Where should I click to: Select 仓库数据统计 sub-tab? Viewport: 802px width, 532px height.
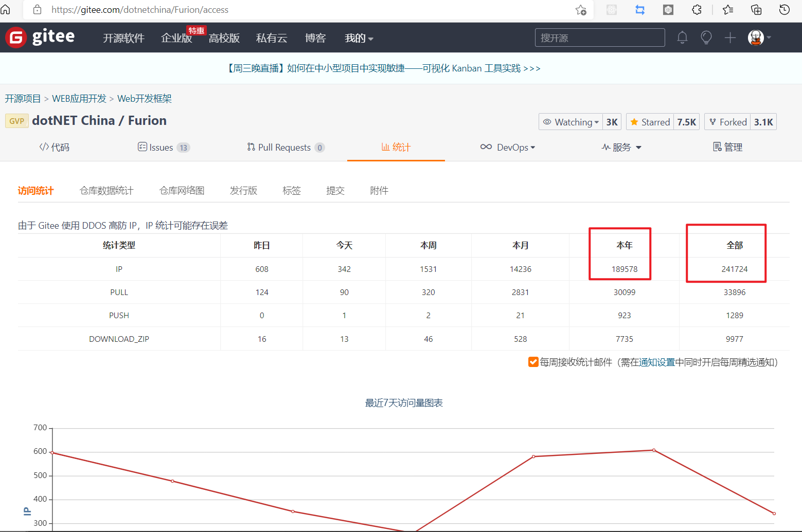pos(106,191)
